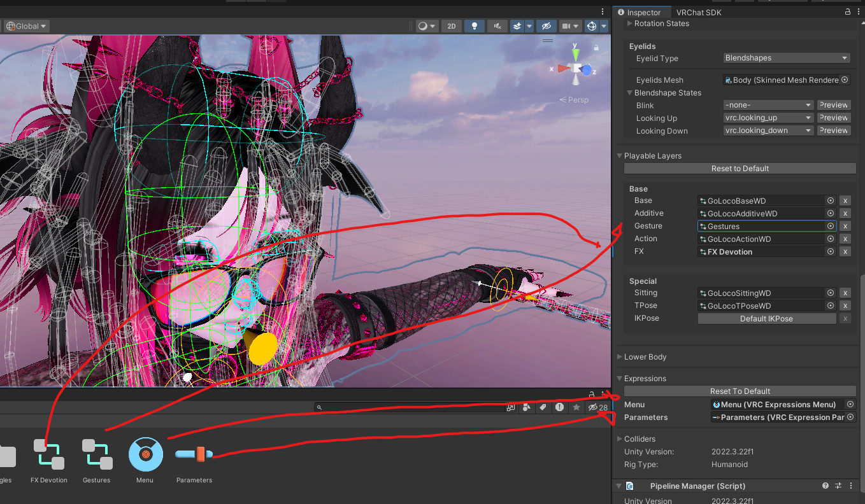The height and width of the screenshot is (504, 865).
Task: Clear the Action layer with its x button
Action: (x=845, y=239)
